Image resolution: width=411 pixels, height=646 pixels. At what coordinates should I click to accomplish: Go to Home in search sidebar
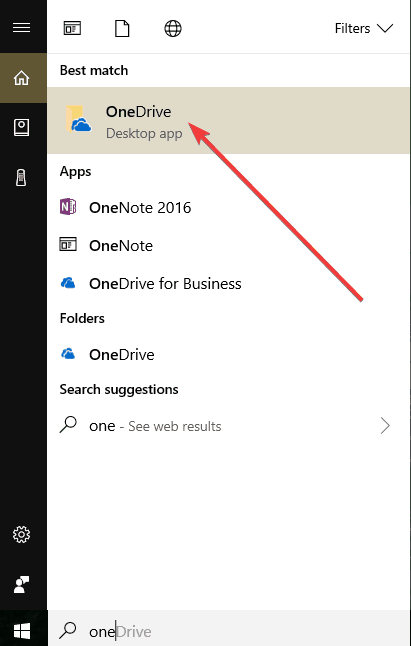(21, 78)
